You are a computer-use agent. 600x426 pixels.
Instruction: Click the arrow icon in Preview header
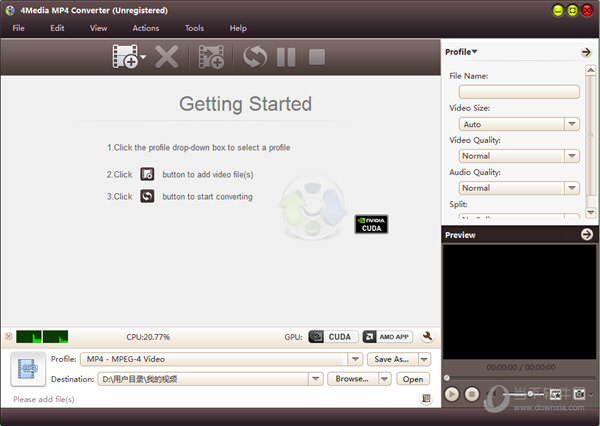[586, 234]
